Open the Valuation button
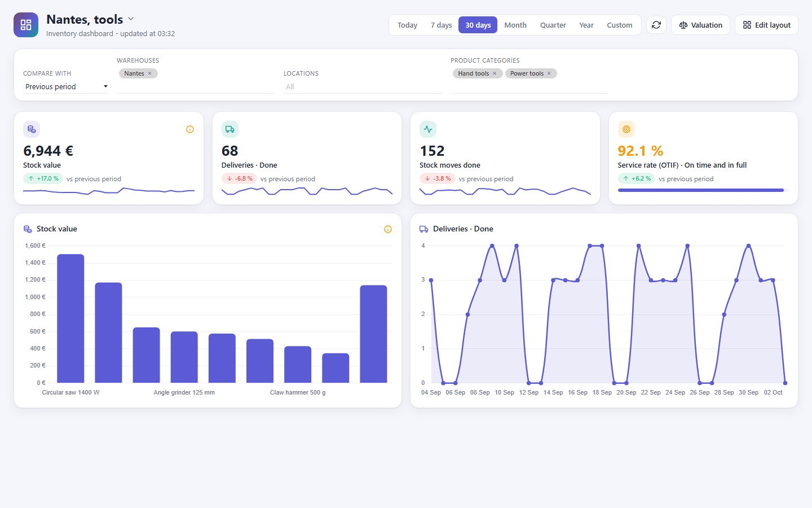This screenshot has height=508, width=812. click(x=700, y=25)
